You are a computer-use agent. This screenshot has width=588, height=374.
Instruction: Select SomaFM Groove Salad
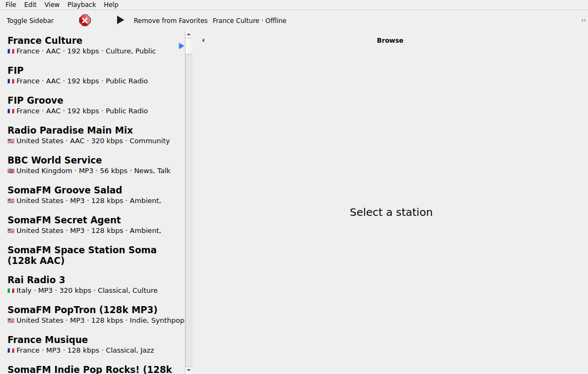point(92,195)
